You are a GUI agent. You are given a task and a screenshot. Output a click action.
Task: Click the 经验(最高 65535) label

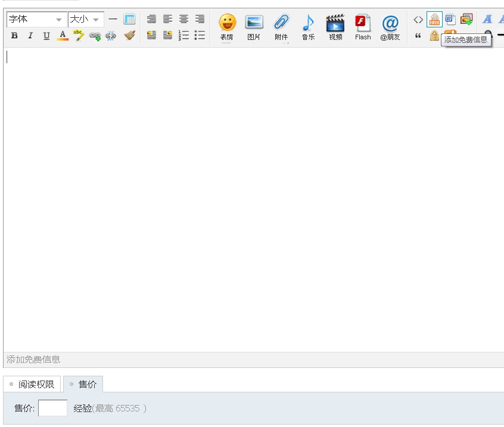[x=110, y=409]
